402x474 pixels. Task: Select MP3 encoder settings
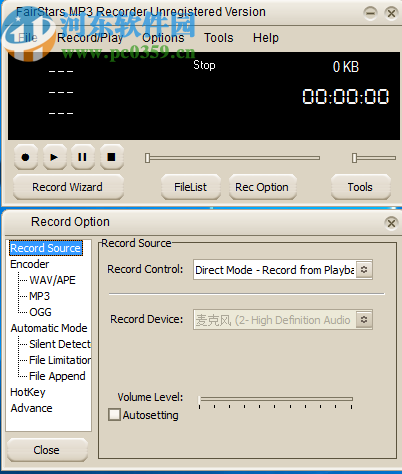(x=39, y=296)
